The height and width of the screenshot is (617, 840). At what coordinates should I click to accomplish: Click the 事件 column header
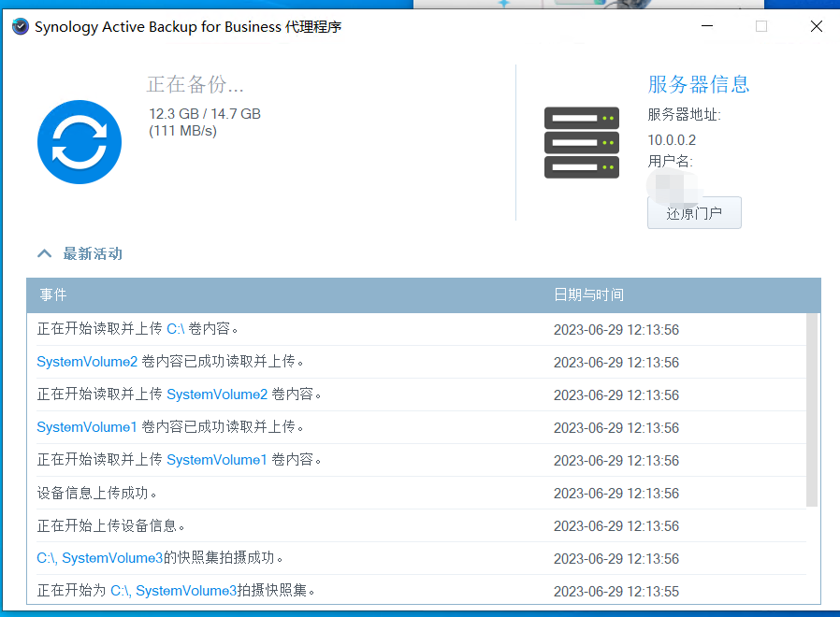click(x=53, y=294)
